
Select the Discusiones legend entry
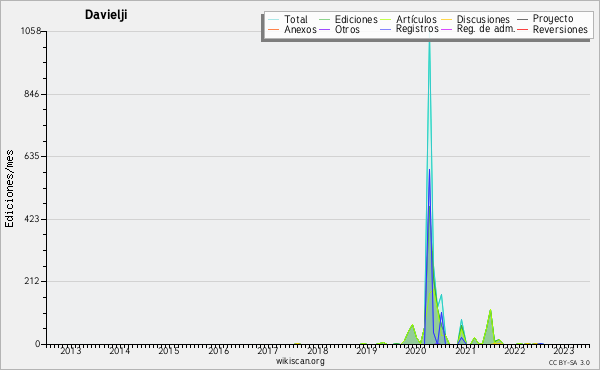coord(483,19)
